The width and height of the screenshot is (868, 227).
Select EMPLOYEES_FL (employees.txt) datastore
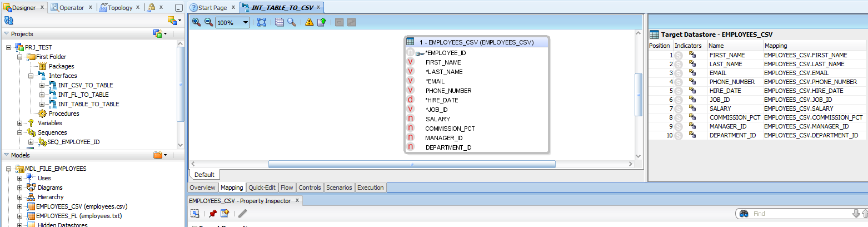(78, 216)
